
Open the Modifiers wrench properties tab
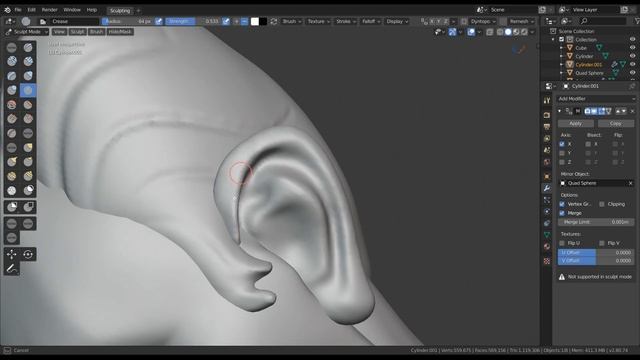point(547,188)
